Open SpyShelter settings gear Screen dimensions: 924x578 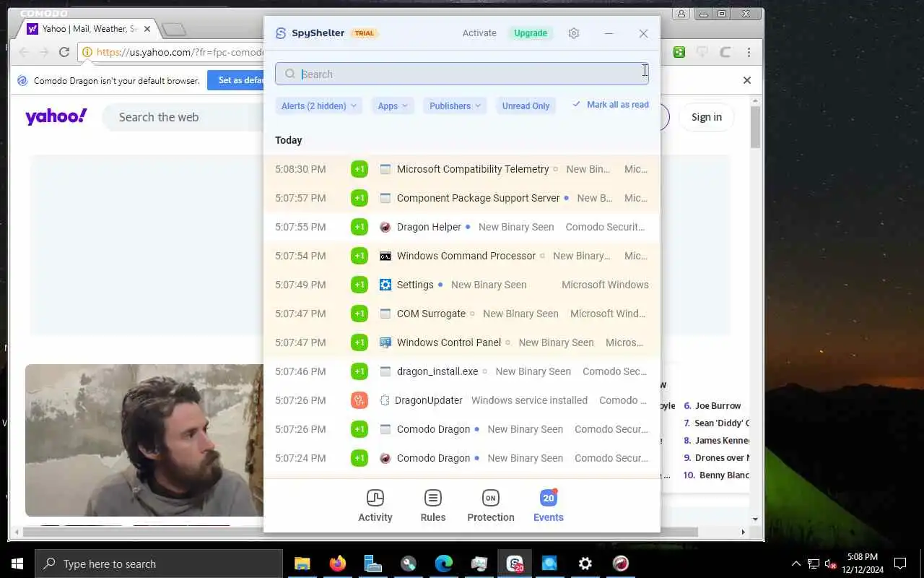[574, 33]
